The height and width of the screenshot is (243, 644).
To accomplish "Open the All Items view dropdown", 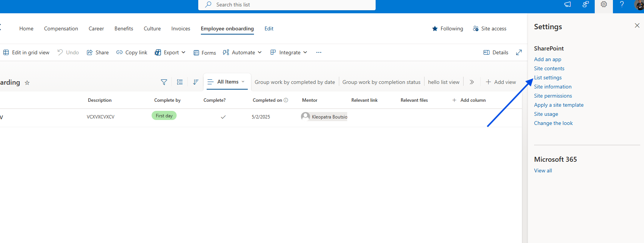I will 227,82.
